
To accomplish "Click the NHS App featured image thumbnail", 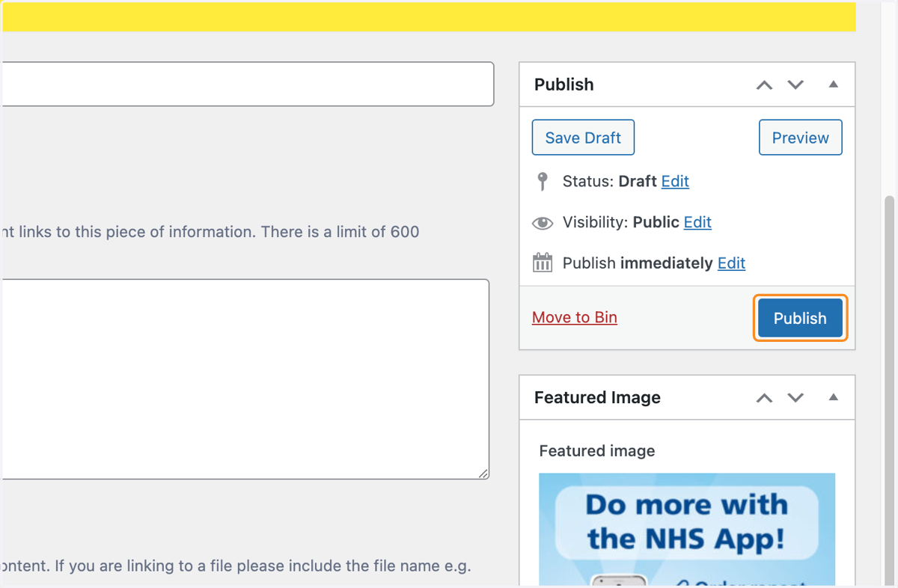I will tap(687, 530).
